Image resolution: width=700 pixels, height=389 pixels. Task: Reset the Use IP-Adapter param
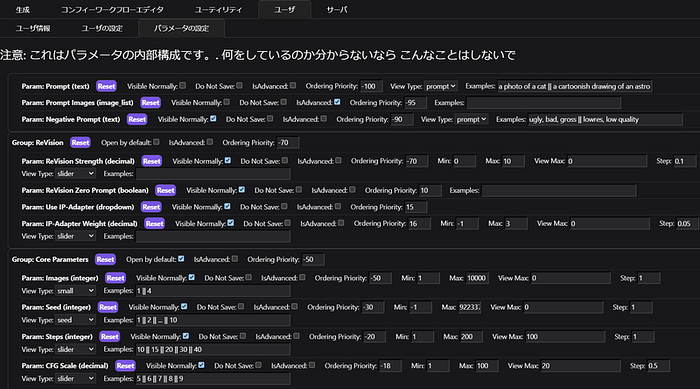point(151,207)
